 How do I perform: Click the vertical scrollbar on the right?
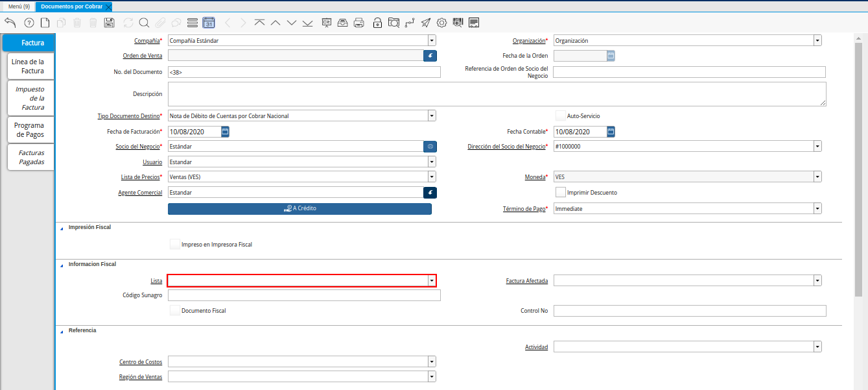click(x=858, y=162)
